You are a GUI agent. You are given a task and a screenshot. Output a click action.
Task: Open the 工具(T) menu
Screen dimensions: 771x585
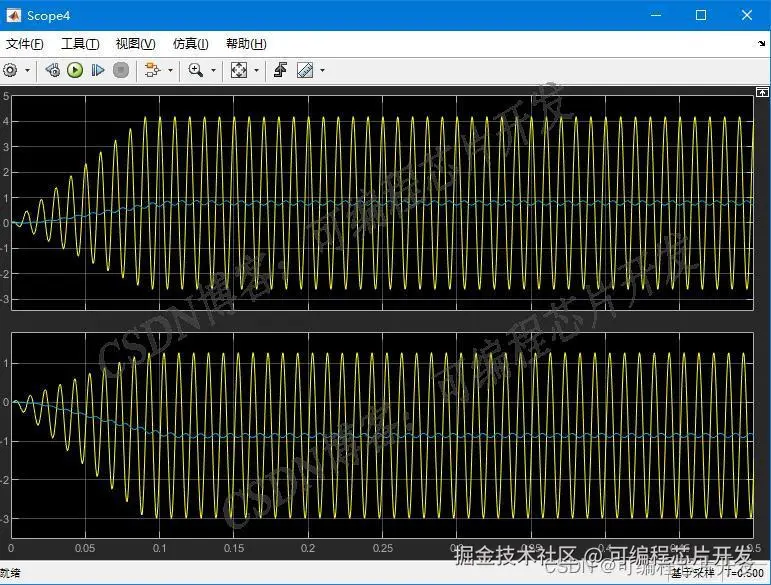point(80,44)
